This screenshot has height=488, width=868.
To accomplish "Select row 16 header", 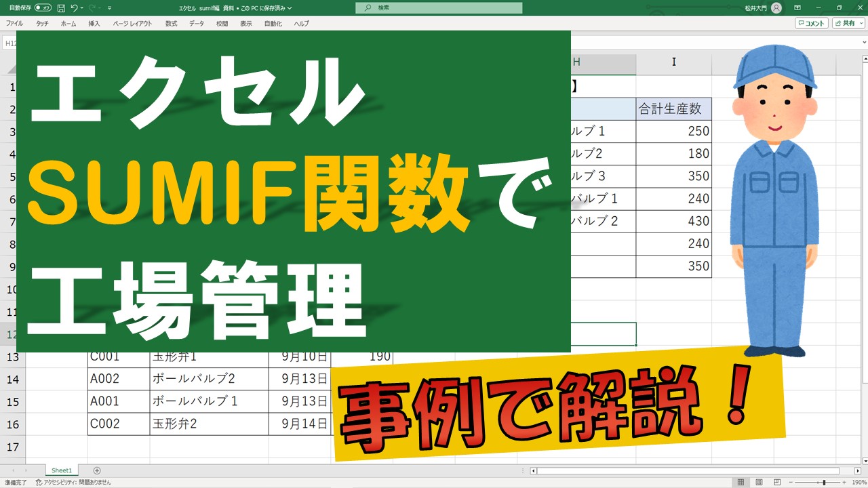I will click(x=13, y=424).
